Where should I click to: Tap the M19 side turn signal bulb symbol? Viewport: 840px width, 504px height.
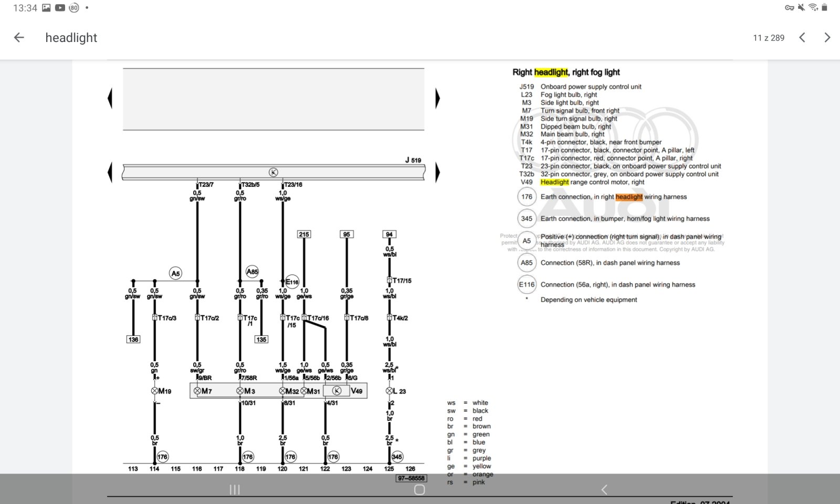pos(154,391)
